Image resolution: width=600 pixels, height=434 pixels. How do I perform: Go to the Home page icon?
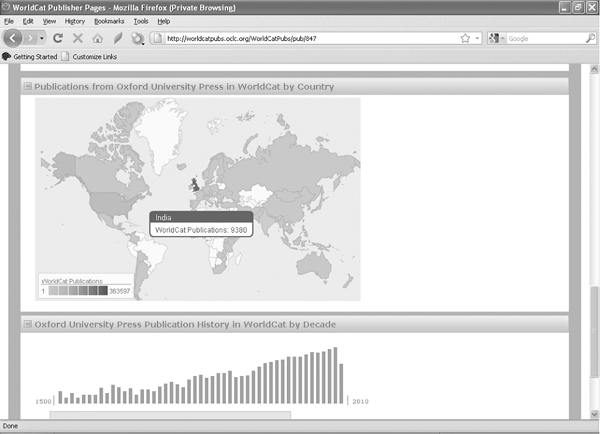tap(97, 38)
